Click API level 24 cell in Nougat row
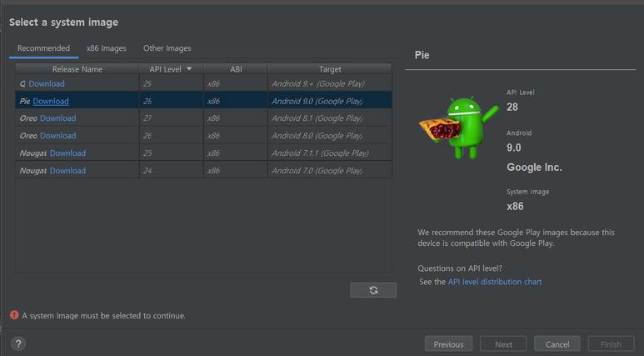Image resolution: width=644 pixels, height=356 pixels. 172,171
